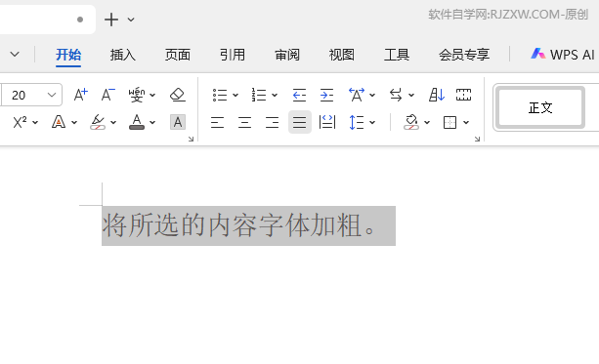Toggle justify alignment

[x=300, y=123]
